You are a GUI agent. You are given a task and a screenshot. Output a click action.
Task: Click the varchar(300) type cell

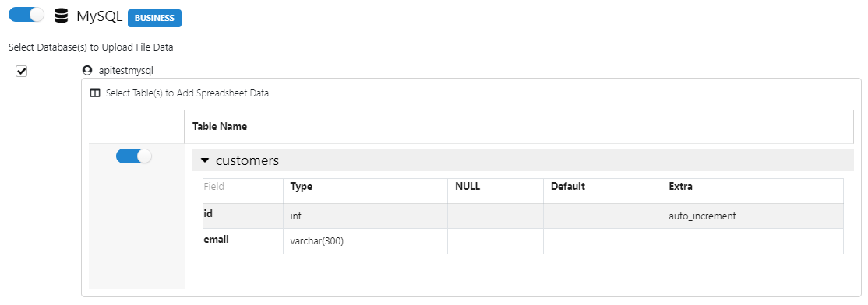click(x=365, y=241)
